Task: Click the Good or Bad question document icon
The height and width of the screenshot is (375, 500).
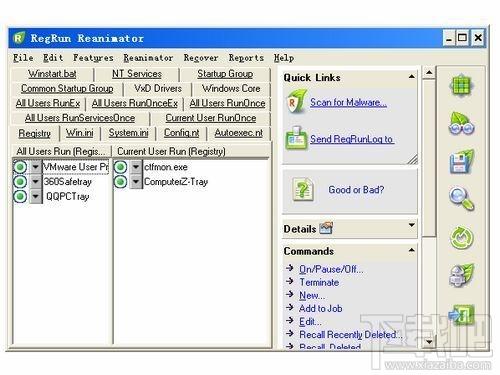Action: pyautogui.click(x=303, y=189)
